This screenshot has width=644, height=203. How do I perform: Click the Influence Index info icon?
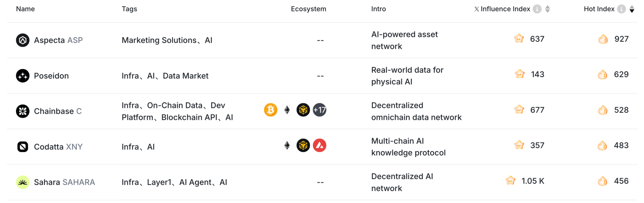tap(537, 9)
